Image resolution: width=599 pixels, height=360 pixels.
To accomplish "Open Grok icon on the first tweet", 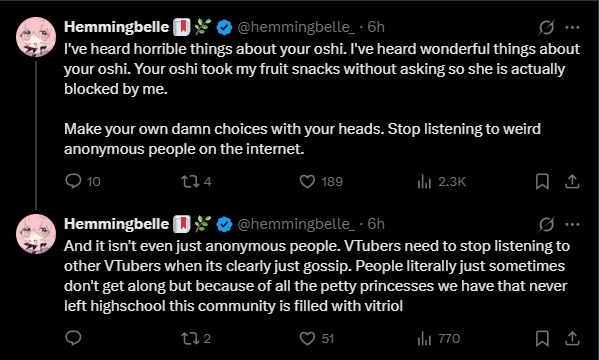I will (x=546, y=28).
